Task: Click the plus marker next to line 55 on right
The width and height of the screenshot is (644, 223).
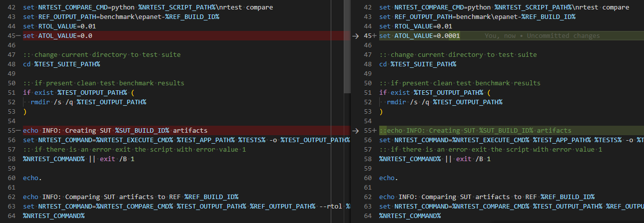Action: click(374, 131)
